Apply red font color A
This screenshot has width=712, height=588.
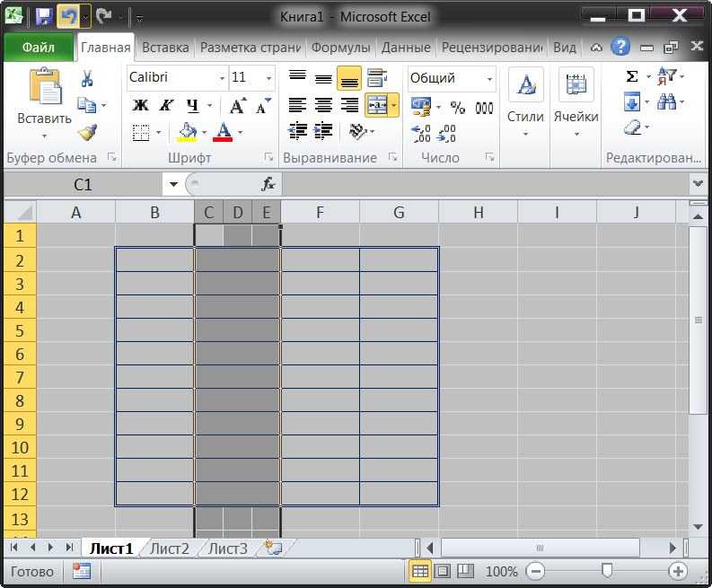pos(223,133)
